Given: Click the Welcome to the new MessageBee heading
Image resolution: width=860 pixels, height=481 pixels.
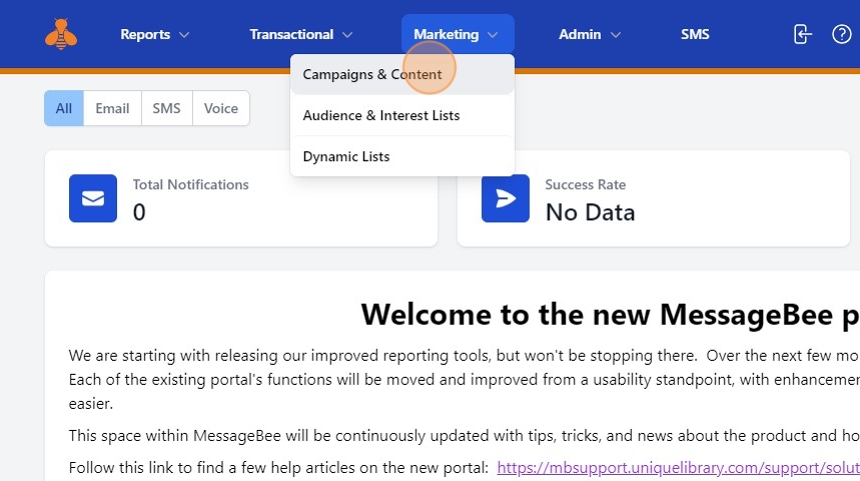Looking at the screenshot, I should tap(610, 315).
